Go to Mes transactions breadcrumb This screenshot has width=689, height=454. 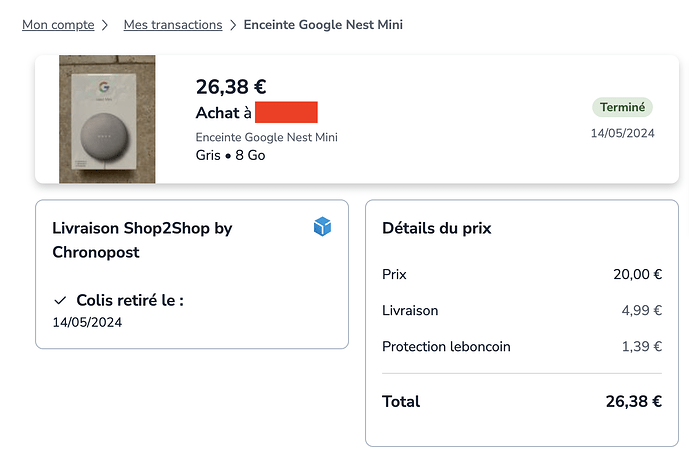171,24
